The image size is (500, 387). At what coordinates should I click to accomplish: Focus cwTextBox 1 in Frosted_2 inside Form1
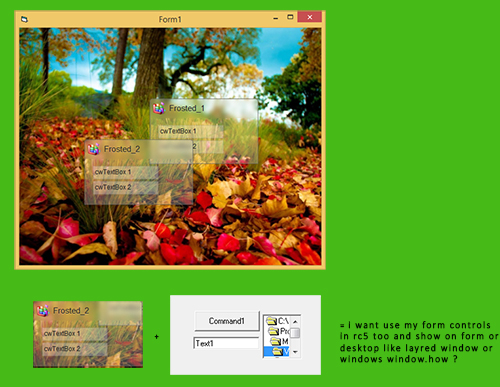coord(125,172)
